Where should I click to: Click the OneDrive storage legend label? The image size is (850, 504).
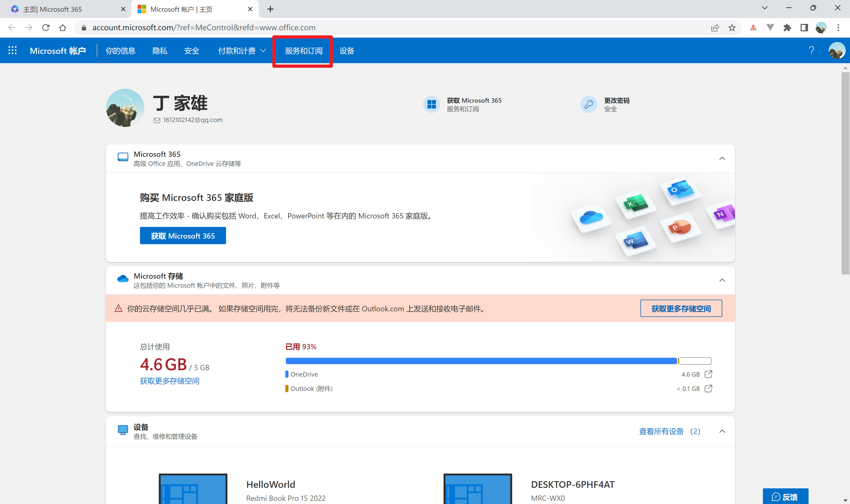pyautogui.click(x=304, y=374)
